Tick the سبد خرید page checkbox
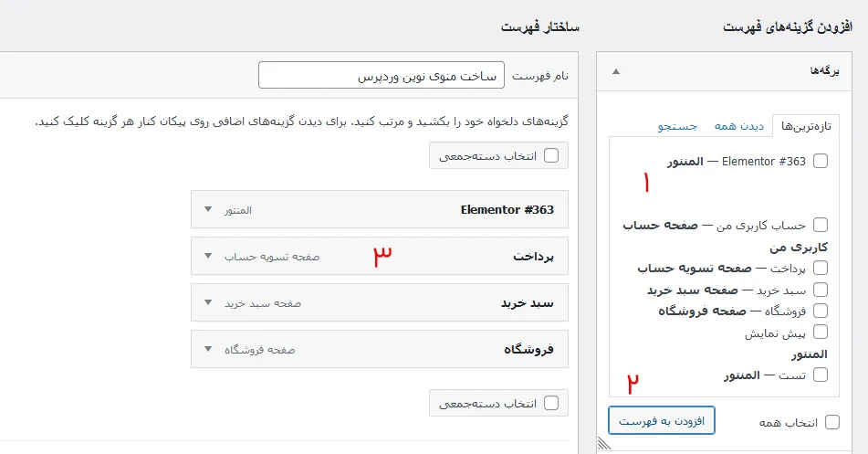This screenshot has height=454, width=868. (x=821, y=290)
